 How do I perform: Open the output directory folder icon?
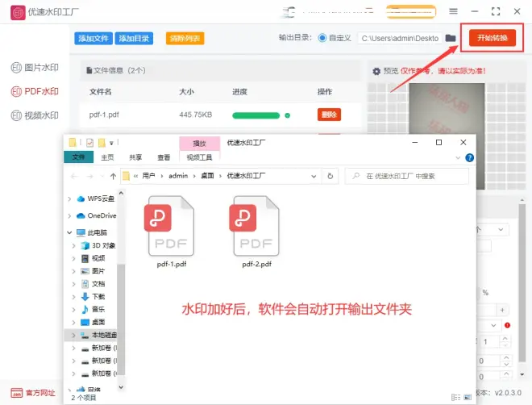[x=451, y=38]
